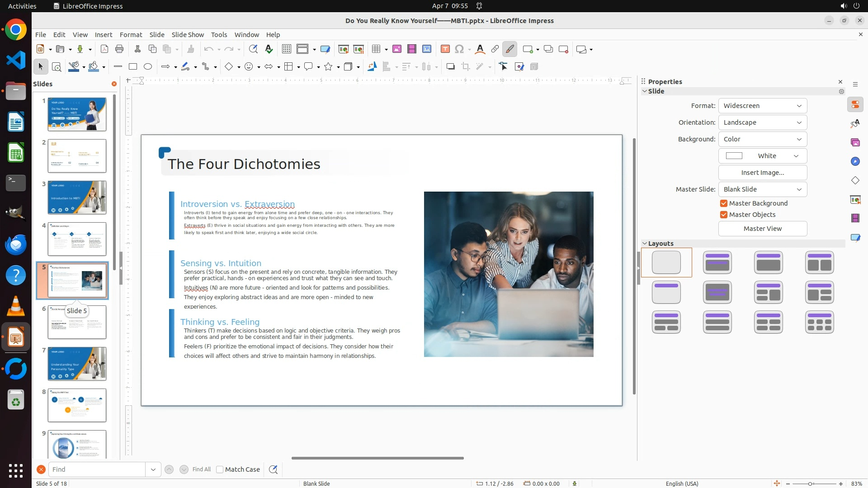Click the Display Grid toolbar icon
This screenshot has width=868, height=488.
point(286,49)
